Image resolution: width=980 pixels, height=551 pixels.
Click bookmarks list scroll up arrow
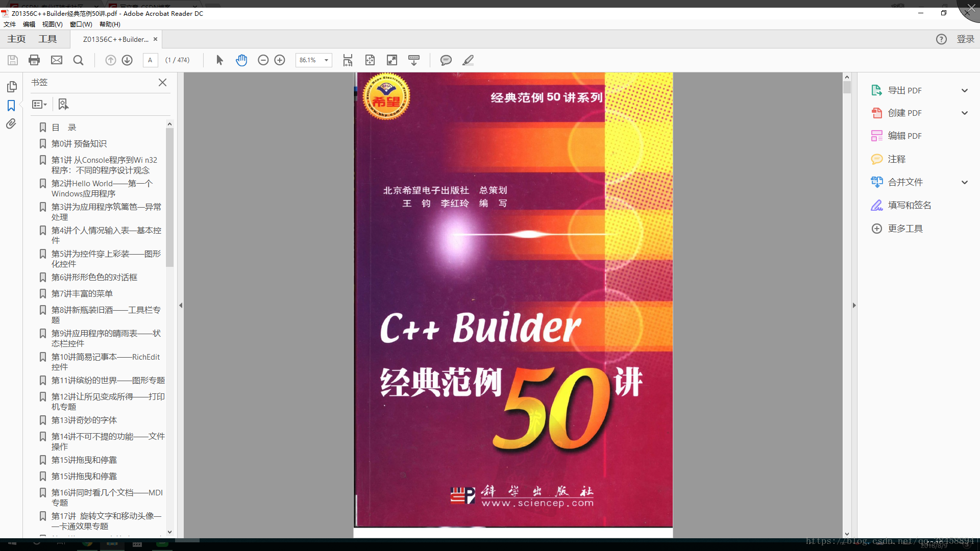click(169, 124)
